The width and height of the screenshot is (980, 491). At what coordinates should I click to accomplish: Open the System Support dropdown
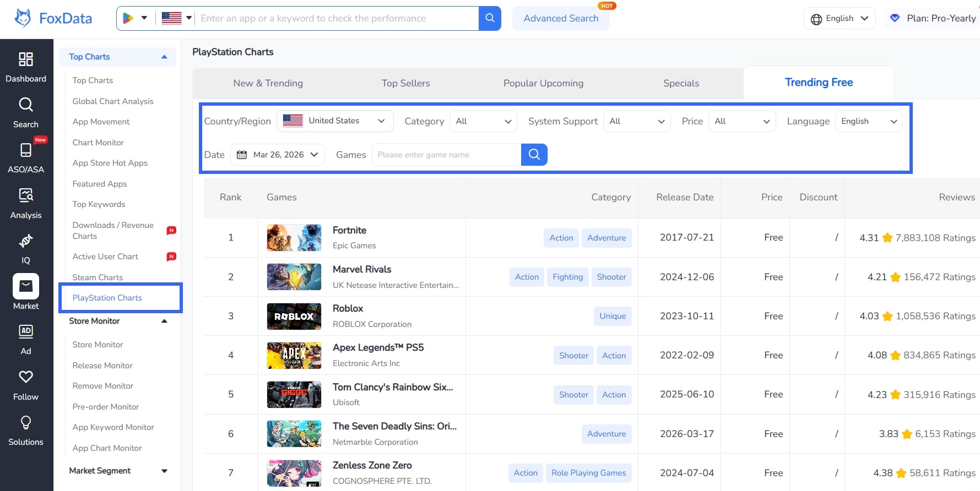(x=637, y=121)
